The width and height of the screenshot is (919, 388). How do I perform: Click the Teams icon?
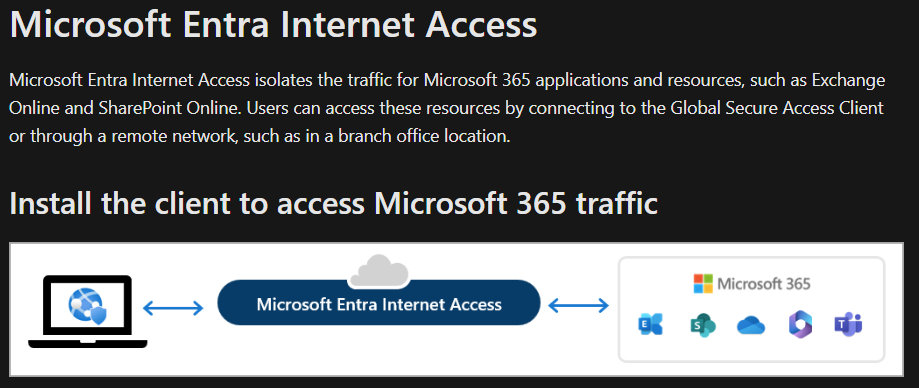pos(849,325)
